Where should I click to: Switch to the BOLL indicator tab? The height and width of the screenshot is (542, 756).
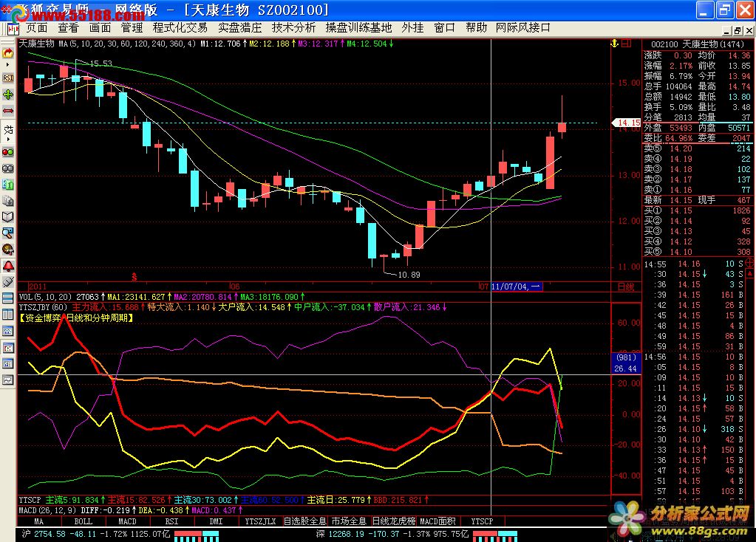pyautogui.click(x=83, y=521)
